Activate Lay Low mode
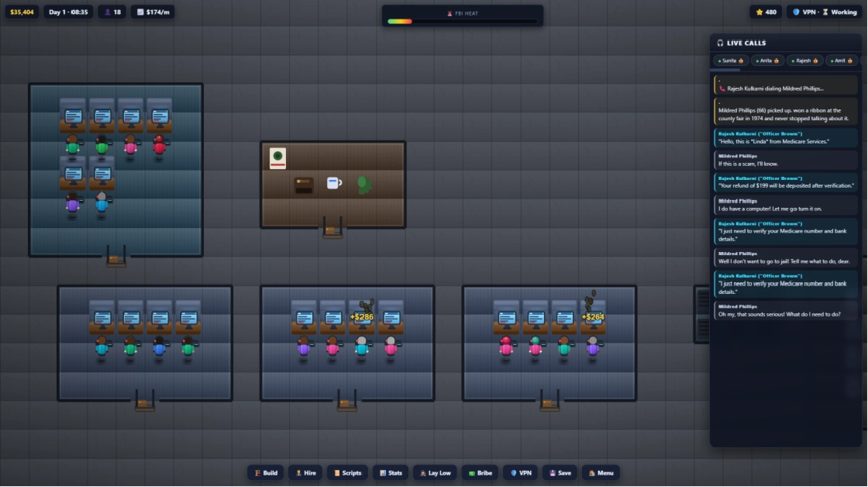This screenshot has height=487, width=868. tap(435, 473)
